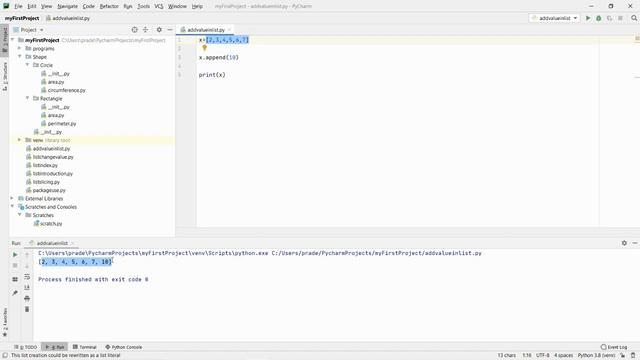This screenshot has height=360, width=640.
Task: Collapse the Circle folder
Action: coord(27,65)
